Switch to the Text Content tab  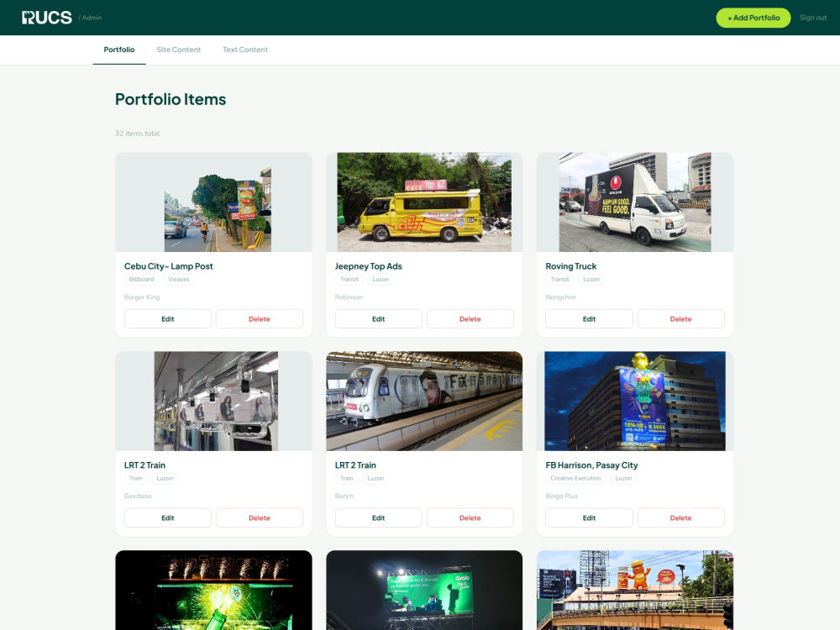tap(244, 50)
